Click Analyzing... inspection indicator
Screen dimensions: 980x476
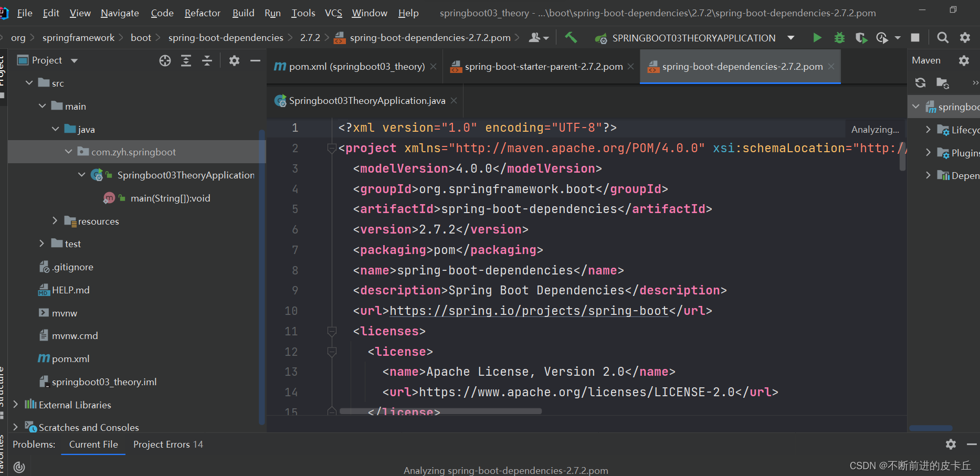pos(875,130)
